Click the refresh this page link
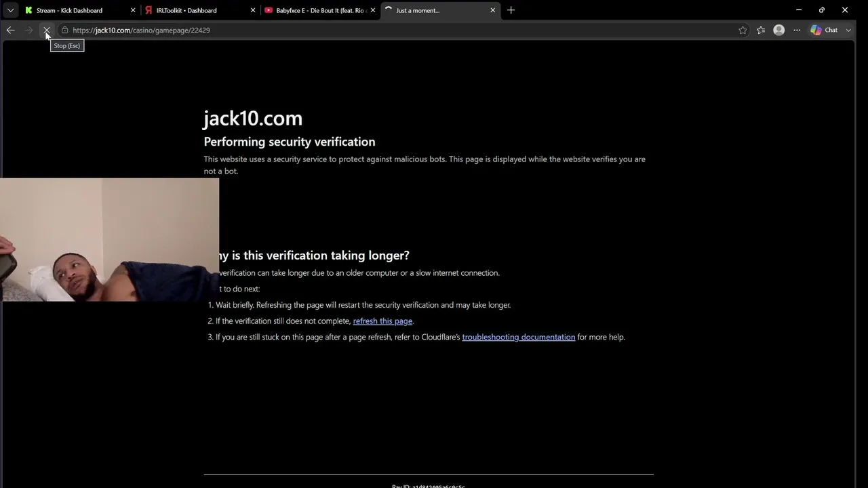Viewport: 868px width, 488px height. (382, 321)
